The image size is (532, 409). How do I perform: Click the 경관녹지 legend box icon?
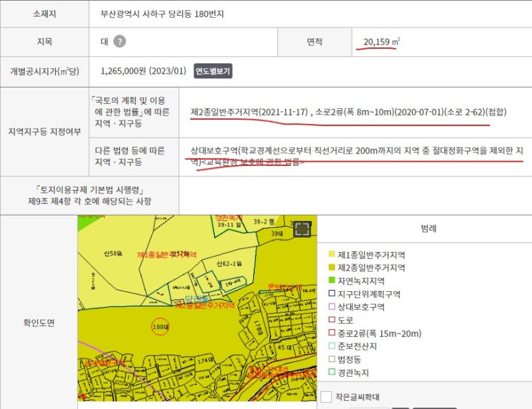point(332,372)
